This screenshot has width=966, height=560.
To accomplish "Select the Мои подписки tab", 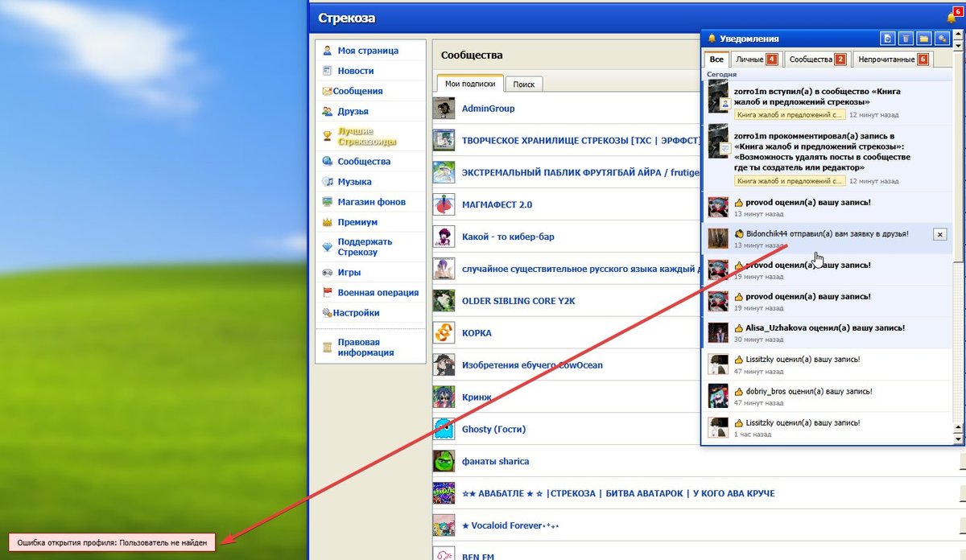I will tap(470, 84).
